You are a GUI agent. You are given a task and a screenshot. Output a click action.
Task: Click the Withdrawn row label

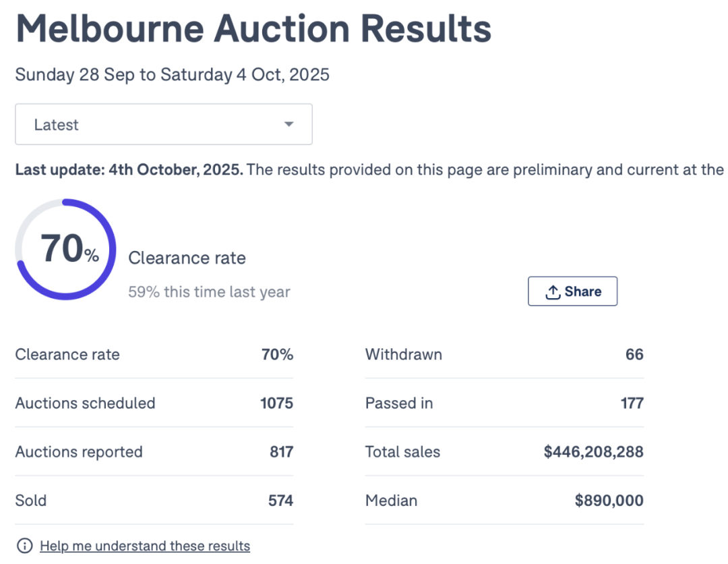pyautogui.click(x=403, y=354)
